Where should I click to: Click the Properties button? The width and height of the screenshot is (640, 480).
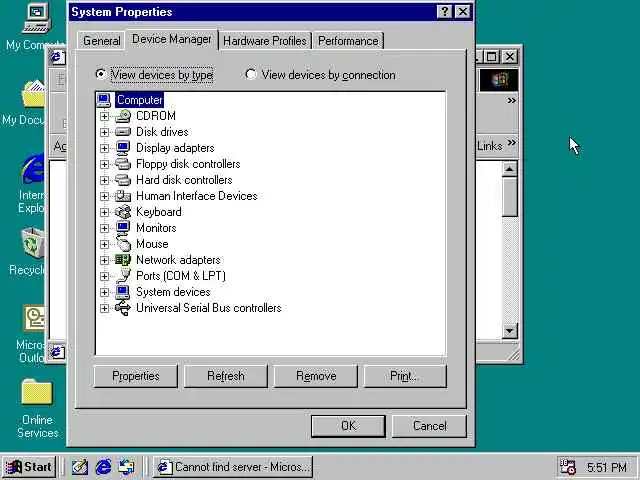pyautogui.click(x=136, y=376)
